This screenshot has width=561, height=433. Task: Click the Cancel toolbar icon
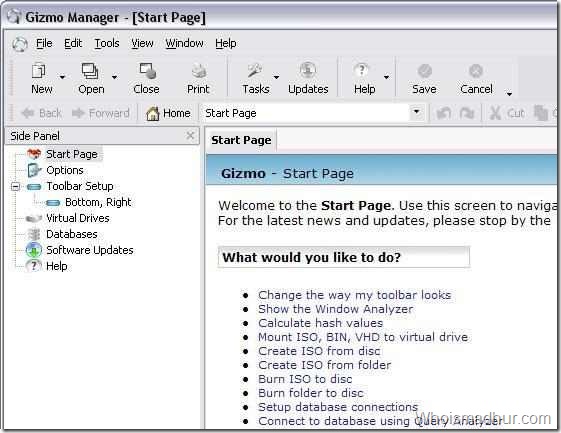click(476, 71)
